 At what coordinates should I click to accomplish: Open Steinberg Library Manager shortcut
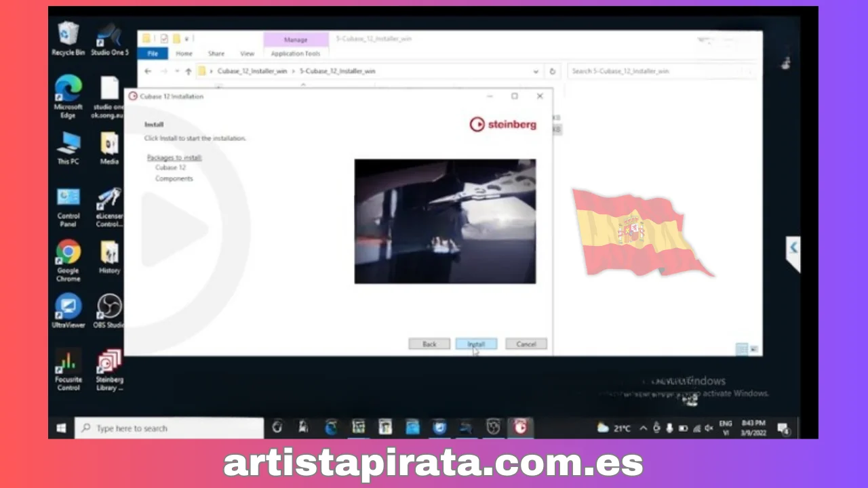tap(109, 371)
